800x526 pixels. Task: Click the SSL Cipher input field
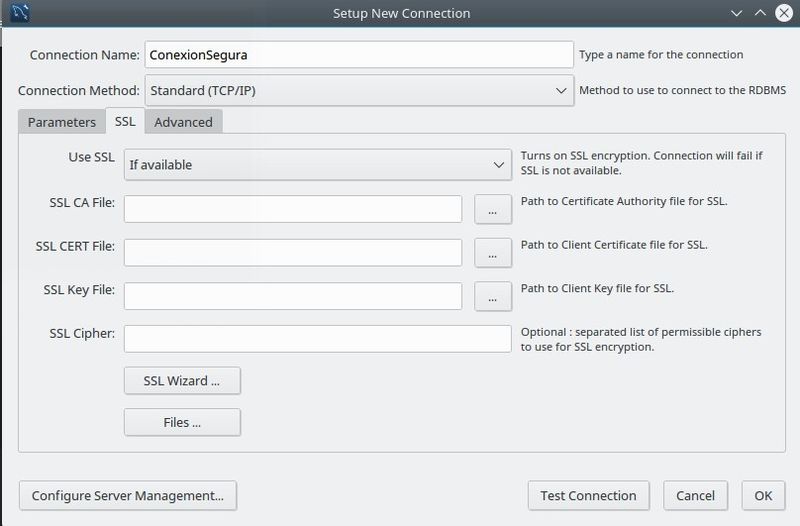(317, 339)
